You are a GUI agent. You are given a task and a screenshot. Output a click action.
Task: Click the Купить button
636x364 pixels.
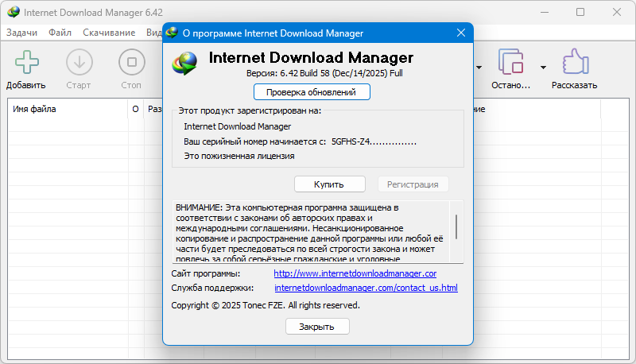(329, 184)
